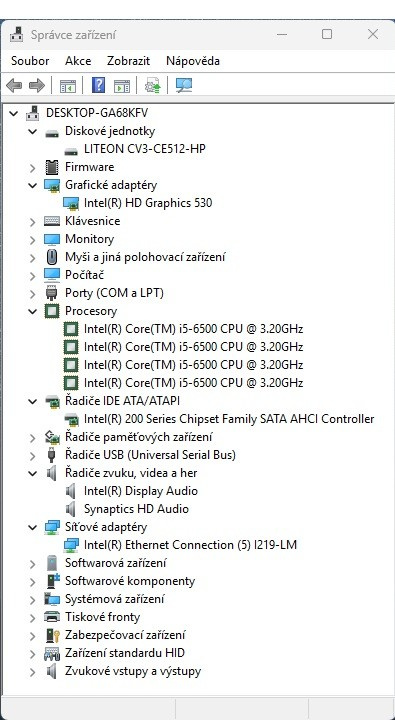The height and width of the screenshot is (720, 395).
Task: Expand the Klávesnice category arrow
Action: (x=33, y=222)
